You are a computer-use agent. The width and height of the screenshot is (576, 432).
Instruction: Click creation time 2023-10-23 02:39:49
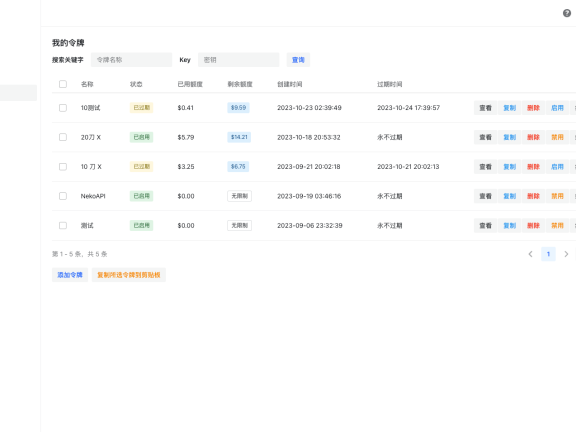point(309,108)
